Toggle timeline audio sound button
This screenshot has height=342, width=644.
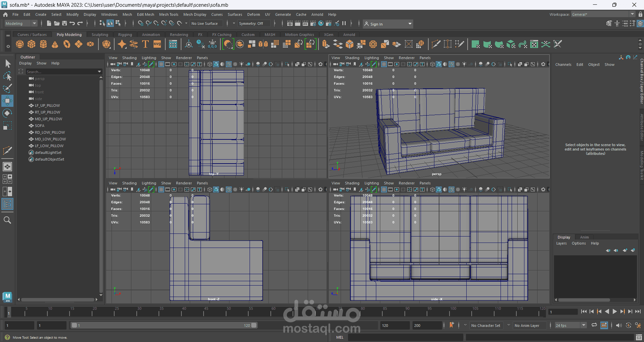tap(619, 325)
